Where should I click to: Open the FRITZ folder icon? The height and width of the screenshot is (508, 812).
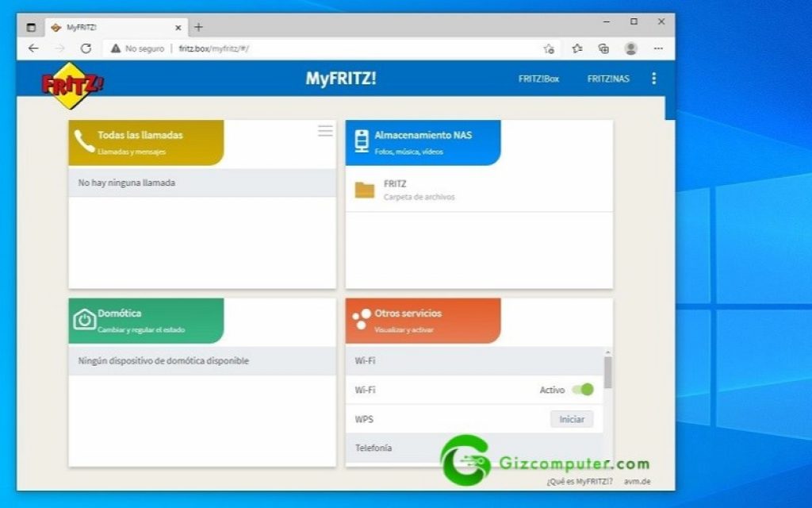365,190
